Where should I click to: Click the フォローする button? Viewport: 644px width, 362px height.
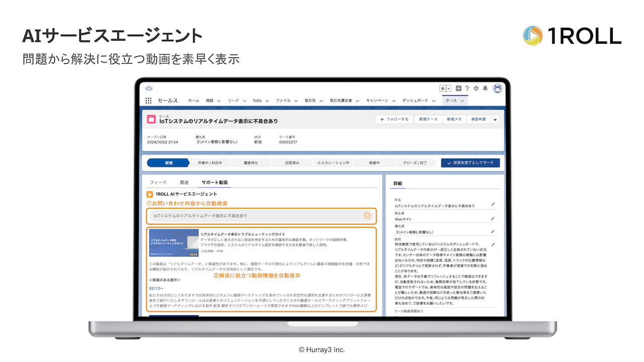click(x=394, y=119)
